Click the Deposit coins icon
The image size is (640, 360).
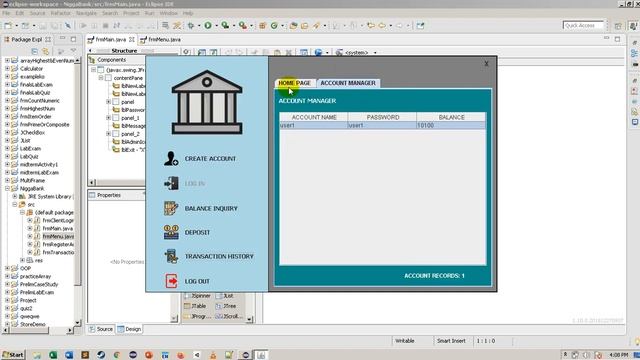[171, 232]
